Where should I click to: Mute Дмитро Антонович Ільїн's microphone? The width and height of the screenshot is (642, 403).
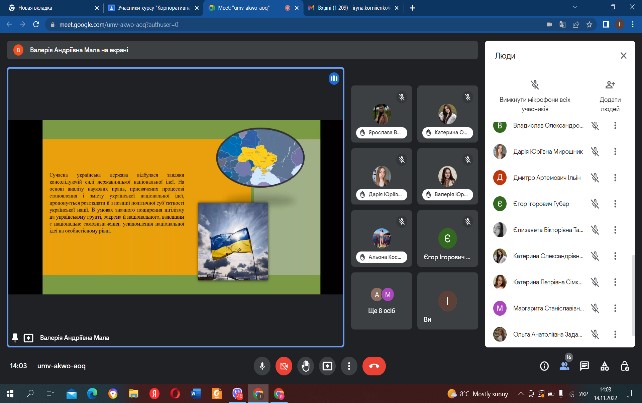pos(594,178)
